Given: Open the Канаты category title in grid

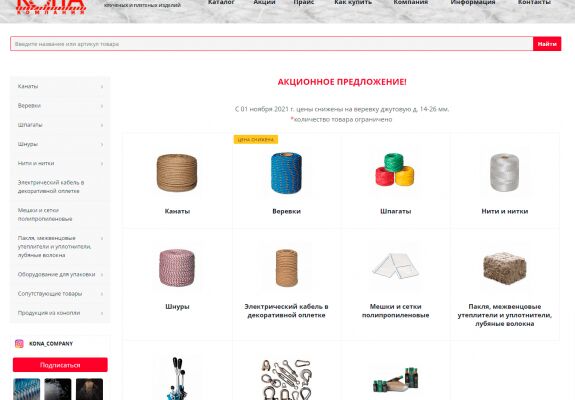Looking at the screenshot, I should pos(177,211).
